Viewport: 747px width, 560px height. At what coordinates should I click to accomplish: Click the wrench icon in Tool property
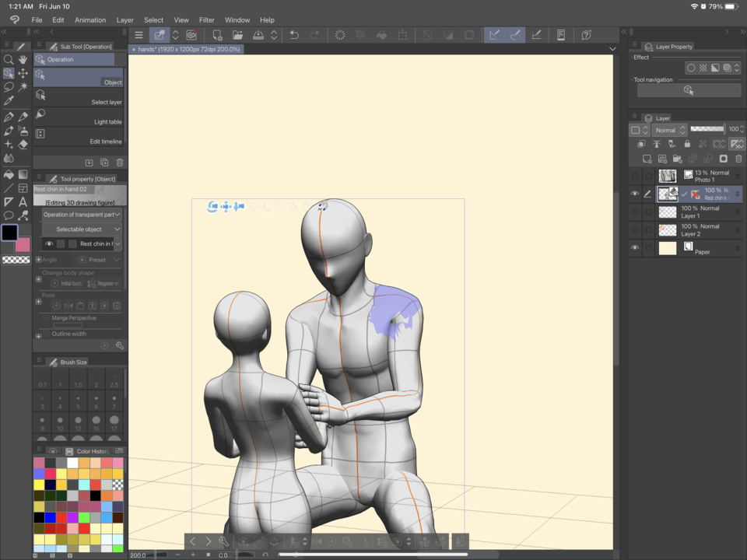[120, 345]
